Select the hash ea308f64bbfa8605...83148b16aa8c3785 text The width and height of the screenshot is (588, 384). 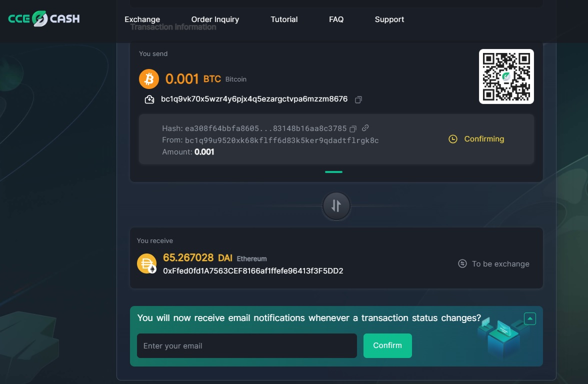click(265, 128)
